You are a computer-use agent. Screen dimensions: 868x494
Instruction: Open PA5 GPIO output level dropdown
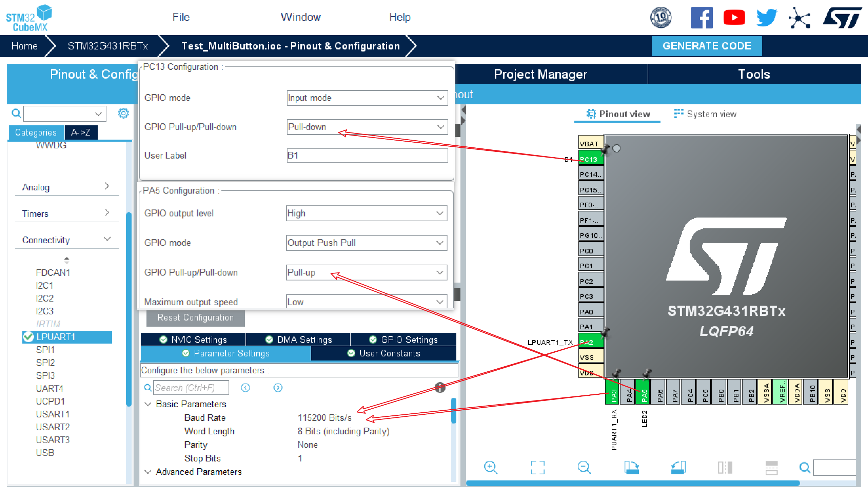(x=367, y=213)
